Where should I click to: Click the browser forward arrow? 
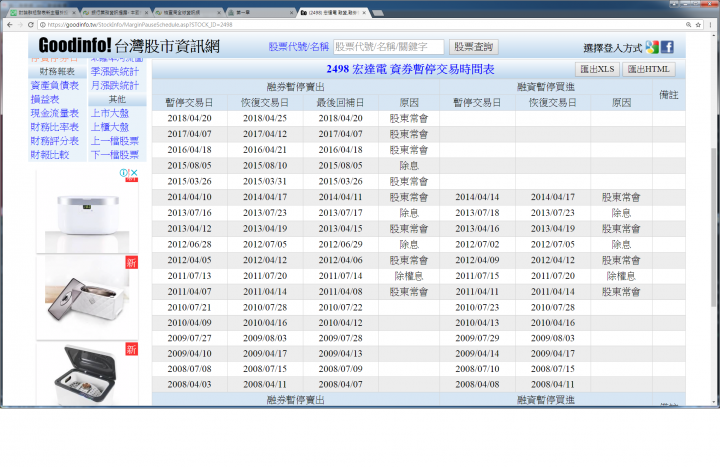[20, 25]
